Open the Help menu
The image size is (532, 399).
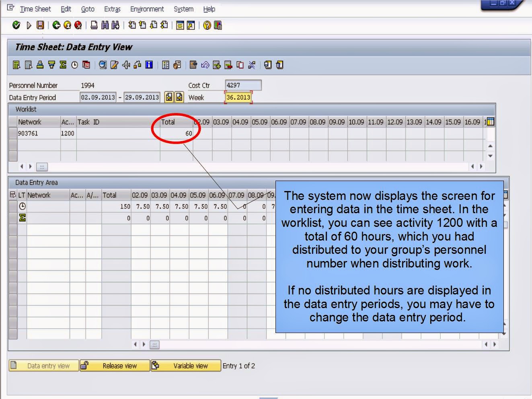[x=209, y=9]
